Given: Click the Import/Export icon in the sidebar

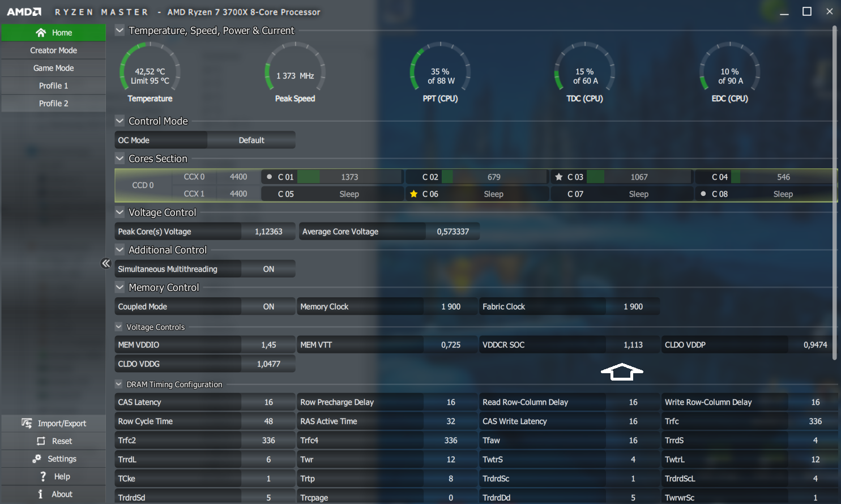Looking at the screenshot, I should 27,423.
